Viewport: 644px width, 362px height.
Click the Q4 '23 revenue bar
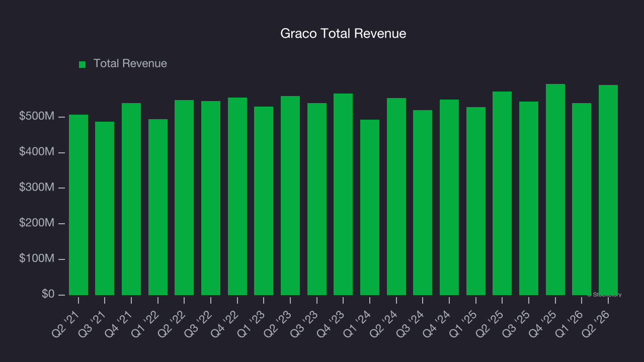tap(343, 194)
